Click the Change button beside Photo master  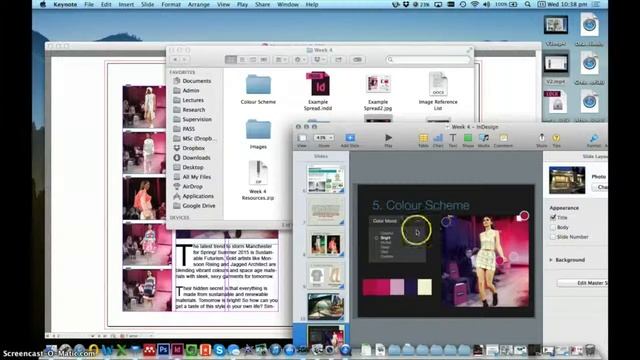[600, 187]
